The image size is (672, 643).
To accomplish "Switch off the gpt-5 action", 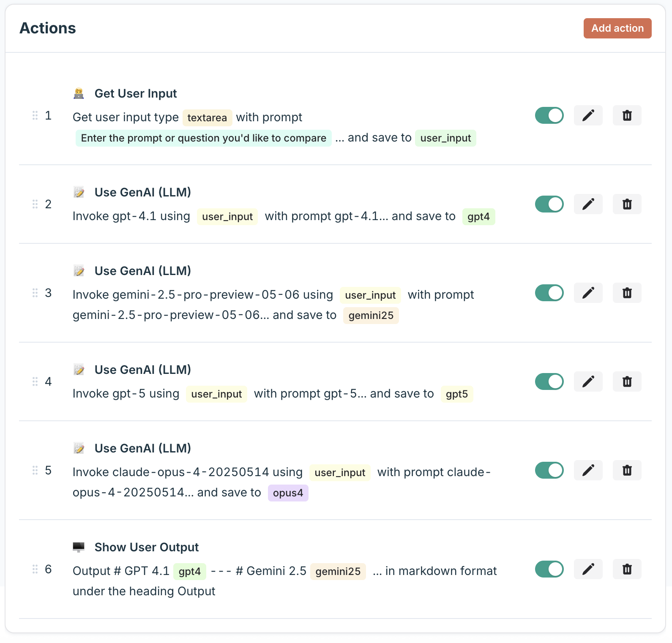I will click(549, 381).
